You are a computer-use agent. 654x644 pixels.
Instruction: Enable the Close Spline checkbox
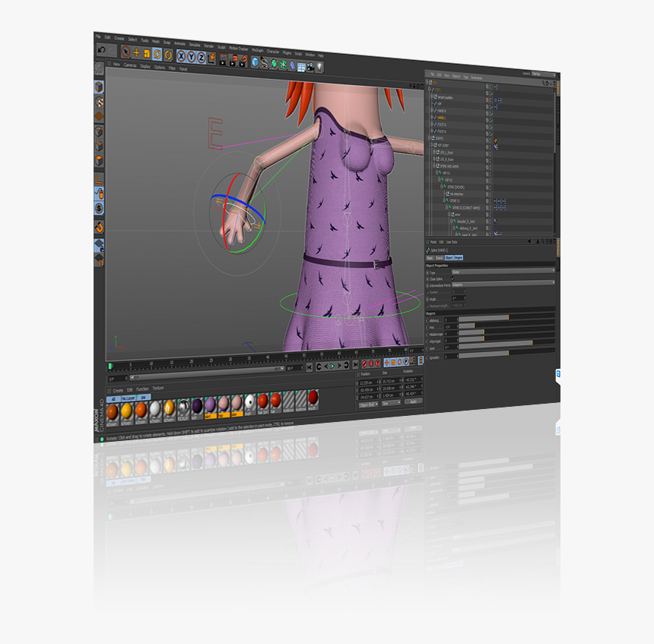click(x=452, y=278)
